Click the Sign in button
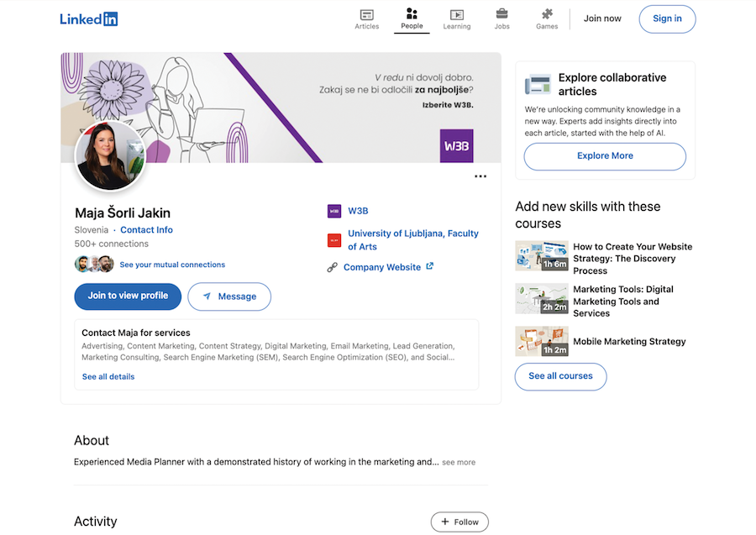The image size is (756, 535). click(x=667, y=18)
